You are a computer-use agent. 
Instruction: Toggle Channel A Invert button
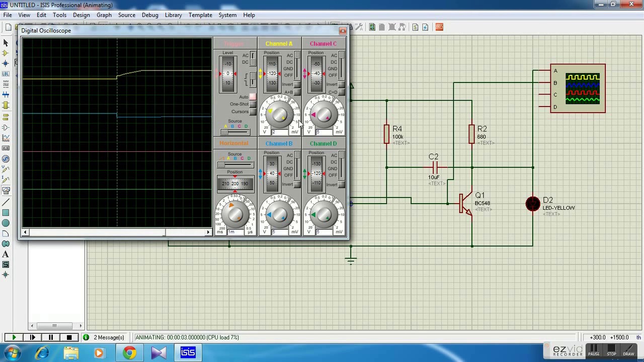297,84
